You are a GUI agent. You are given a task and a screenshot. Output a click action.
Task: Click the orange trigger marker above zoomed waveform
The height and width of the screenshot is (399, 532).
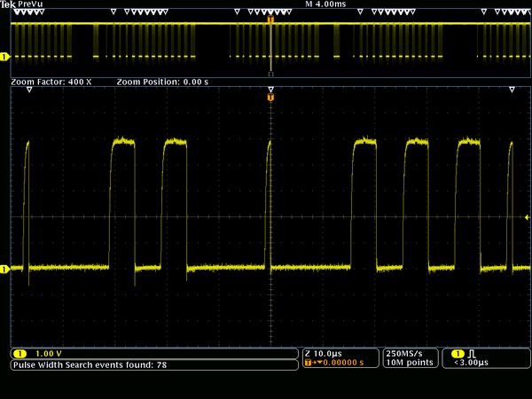pos(270,97)
